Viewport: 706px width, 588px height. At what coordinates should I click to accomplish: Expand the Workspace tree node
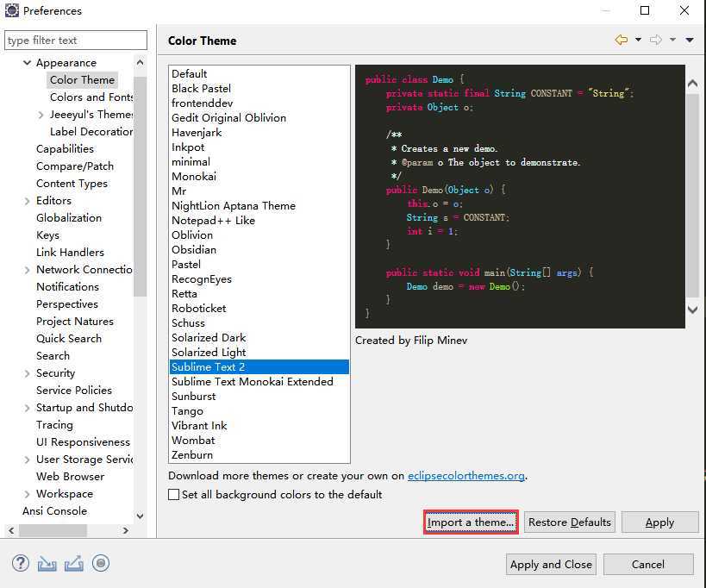pyautogui.click(x=28, y=494)
